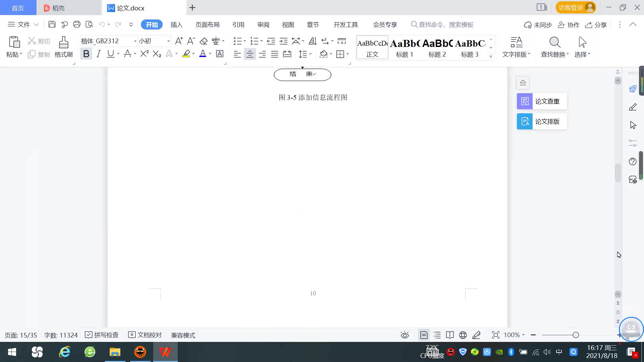Expand the font size dropdown 小初
The height and width of the screenshot is (362, 644).
[168, 41]
